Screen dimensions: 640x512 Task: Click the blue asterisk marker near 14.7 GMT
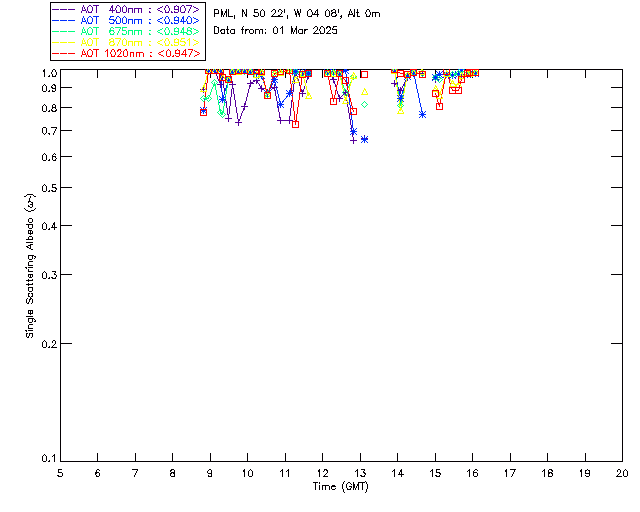pos(422,114)
